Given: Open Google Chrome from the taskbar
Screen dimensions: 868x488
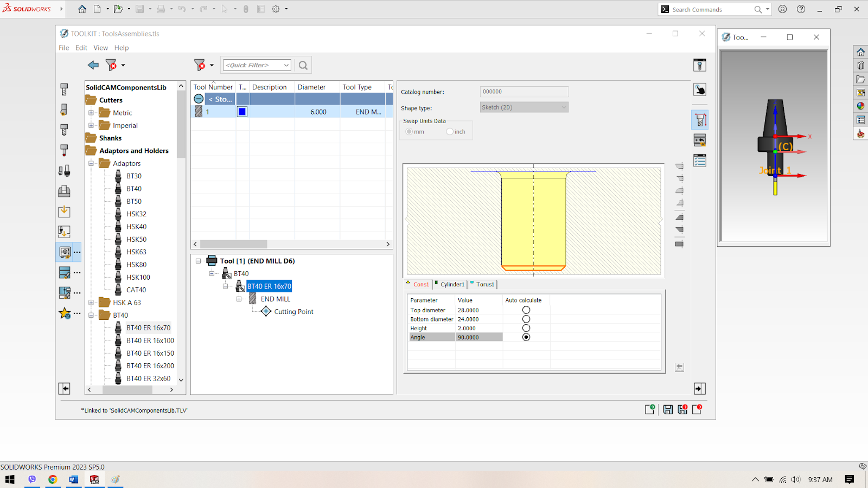Looking at the screenshot, I should pyautogui.click(x=53, y=479).
